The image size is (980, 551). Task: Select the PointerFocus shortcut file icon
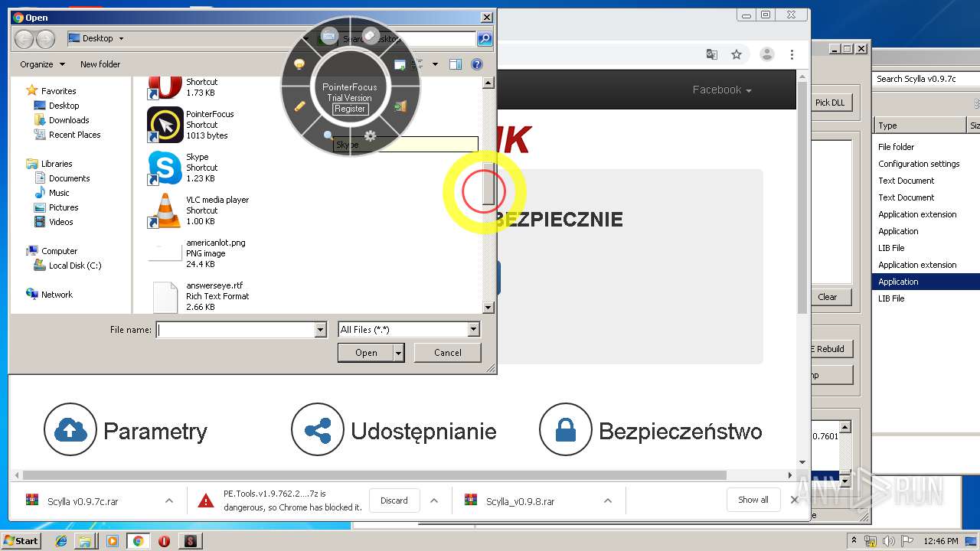[x=165, y=125]
